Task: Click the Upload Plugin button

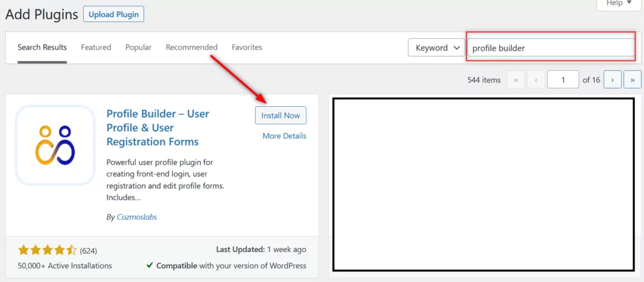Action: click(113, 14)
